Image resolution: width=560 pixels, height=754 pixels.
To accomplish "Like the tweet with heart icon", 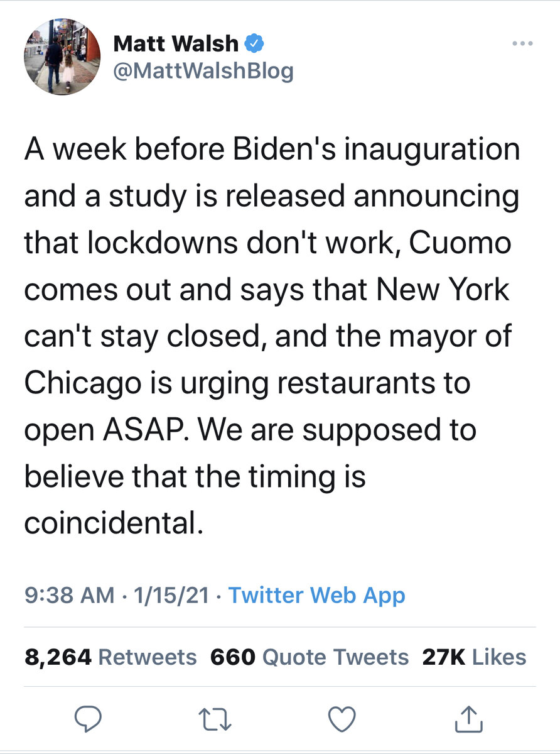I will click(343, 718).
